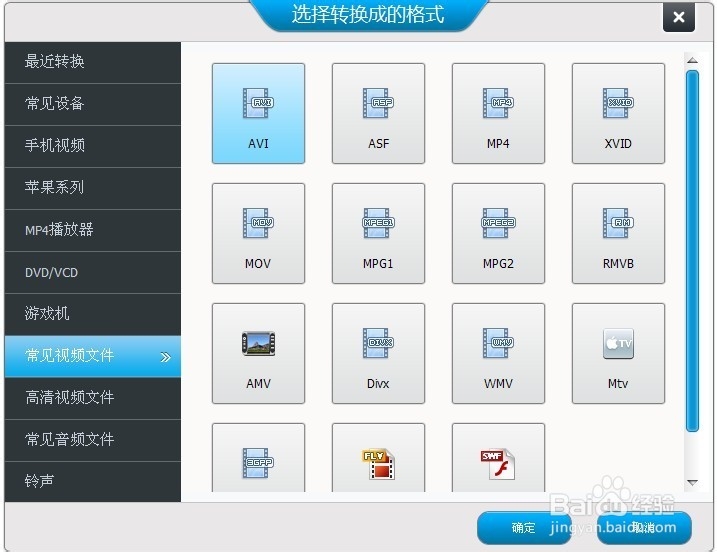Choose the MOV format tile

click(258, 233)
